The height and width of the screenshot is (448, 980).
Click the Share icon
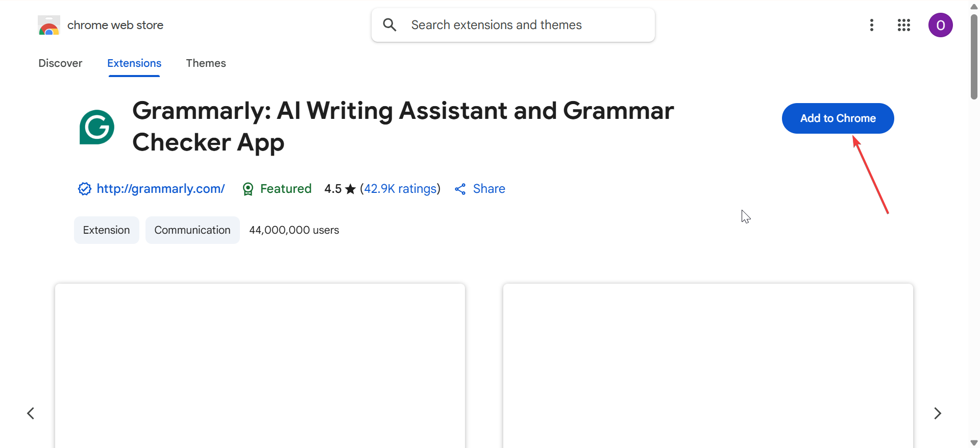460,189
